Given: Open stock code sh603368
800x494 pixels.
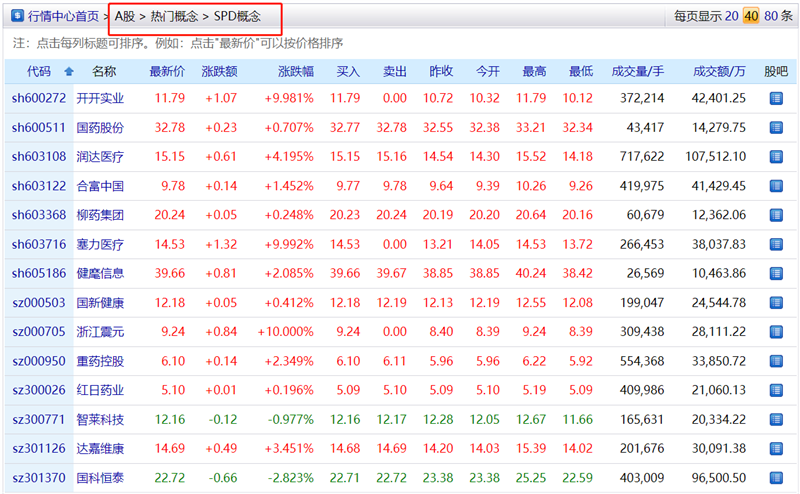Looking at the screenshot, I should coord(39,215).
